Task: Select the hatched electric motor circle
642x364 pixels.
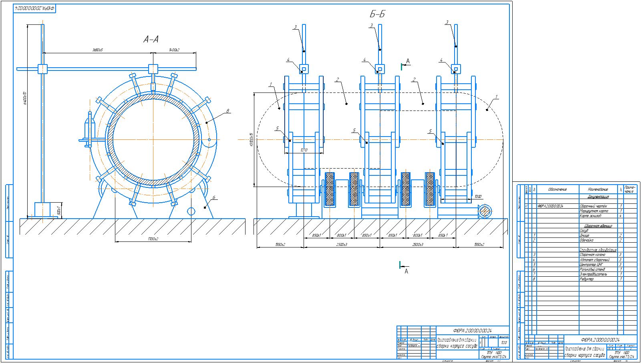Action: [485, 211]
